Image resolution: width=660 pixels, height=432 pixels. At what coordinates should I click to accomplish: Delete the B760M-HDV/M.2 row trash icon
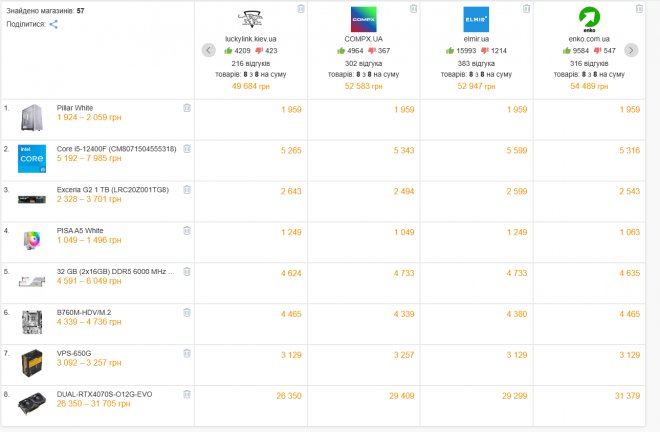(187, 312)
